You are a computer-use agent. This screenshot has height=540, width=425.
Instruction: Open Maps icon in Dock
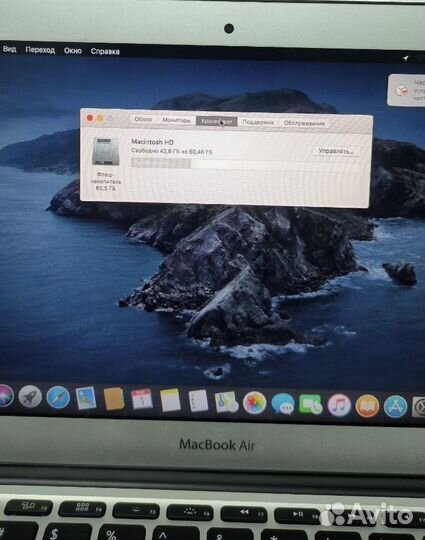pyautogui.click(x=226, y=402)
